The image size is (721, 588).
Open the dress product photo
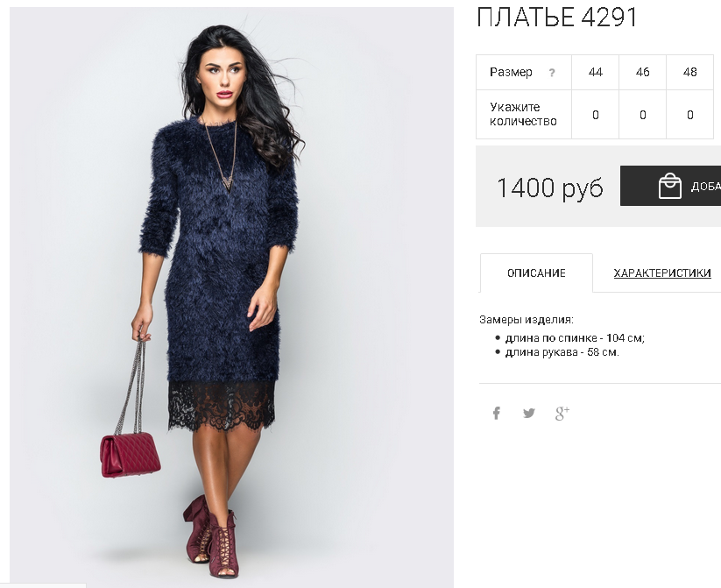(232, 297)
